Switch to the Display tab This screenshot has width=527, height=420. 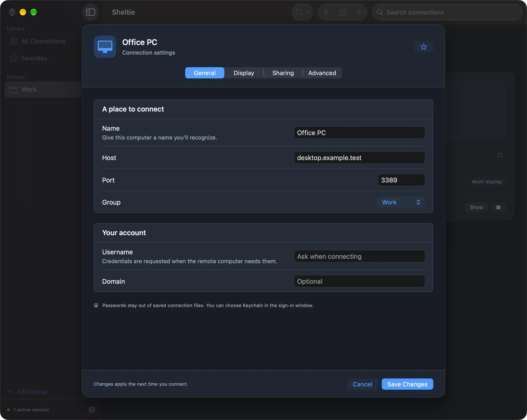(x=244, y=73)
